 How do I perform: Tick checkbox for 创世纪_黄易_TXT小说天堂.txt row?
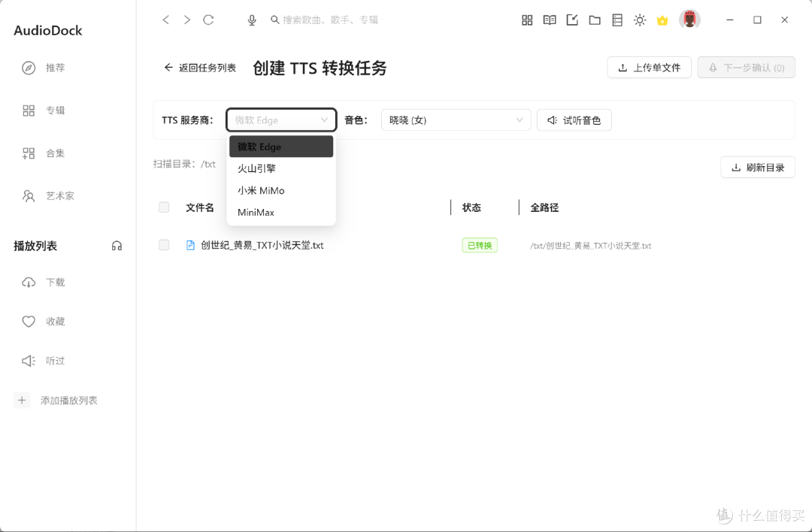(164, 245)
